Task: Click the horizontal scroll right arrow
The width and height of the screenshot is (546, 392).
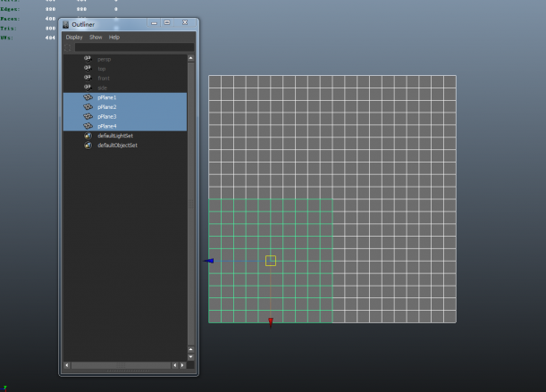Action: [x=182, y=365]
